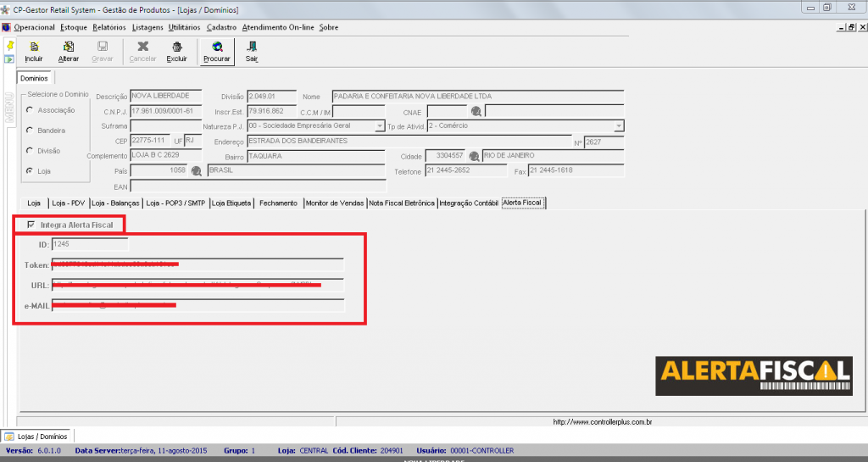
Task: Switch to the Loja tab
Action: coord(34,203)
